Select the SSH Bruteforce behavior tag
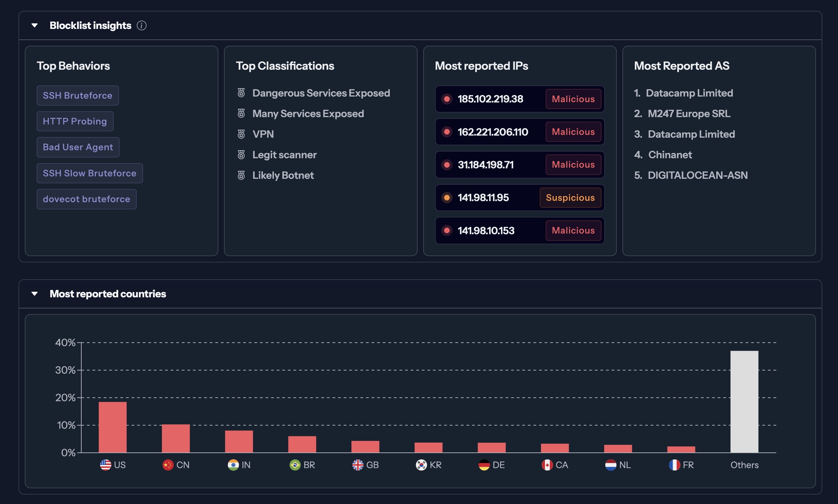 [x=77, y=96]
